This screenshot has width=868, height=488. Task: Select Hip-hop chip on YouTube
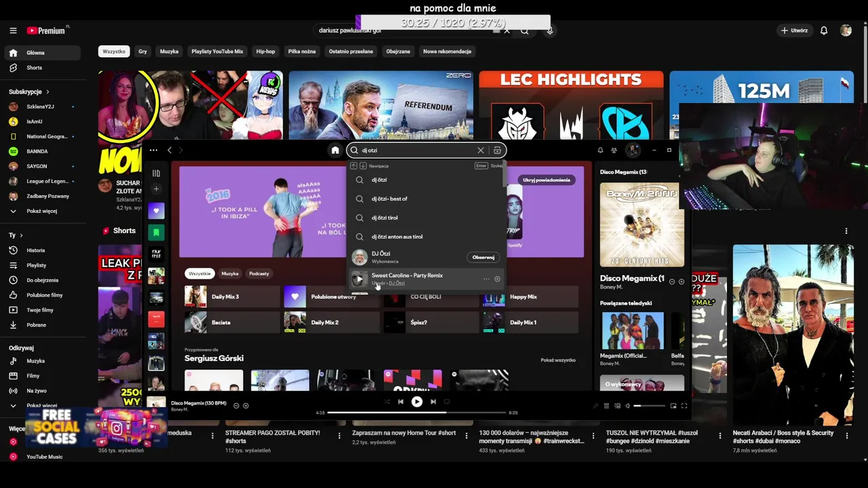point(266,52)
